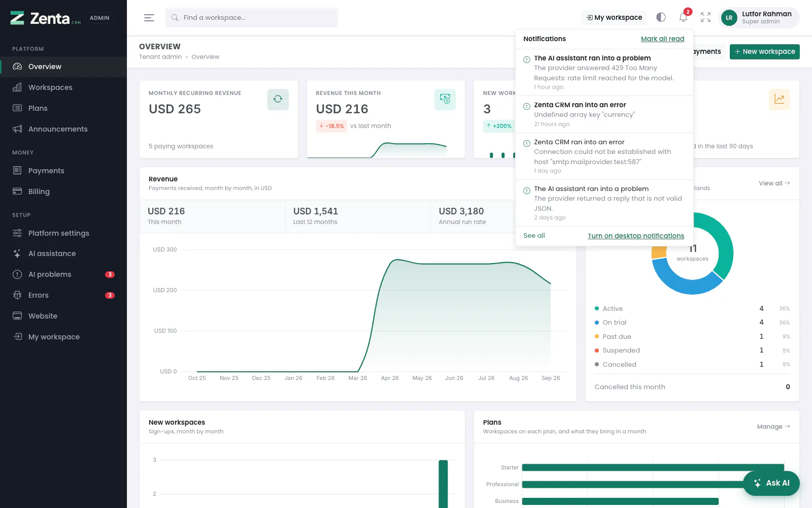Click the Find a workspace search field
This screenshot has height=508, width=812.
click(252, 18)
